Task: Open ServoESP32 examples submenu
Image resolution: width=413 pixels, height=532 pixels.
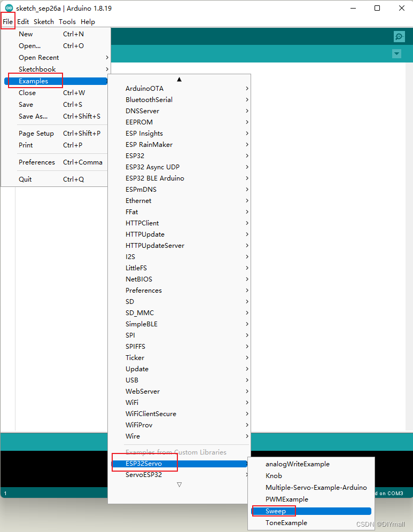Action: click(180, 475)
